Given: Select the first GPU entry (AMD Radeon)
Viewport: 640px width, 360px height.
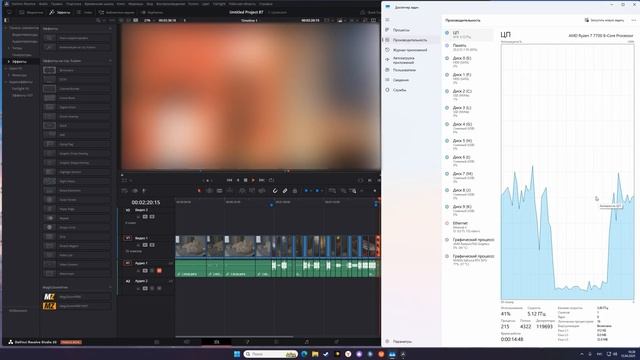Looking at the screenshot, I should pyautogui.click(x=469, y=243).
